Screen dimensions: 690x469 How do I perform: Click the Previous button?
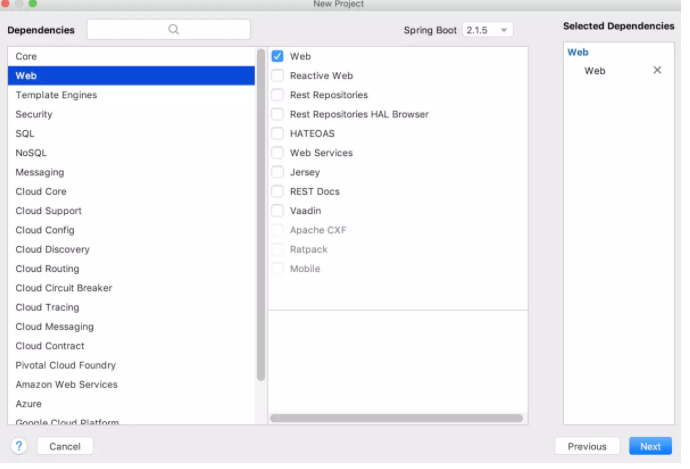[587, 446]
